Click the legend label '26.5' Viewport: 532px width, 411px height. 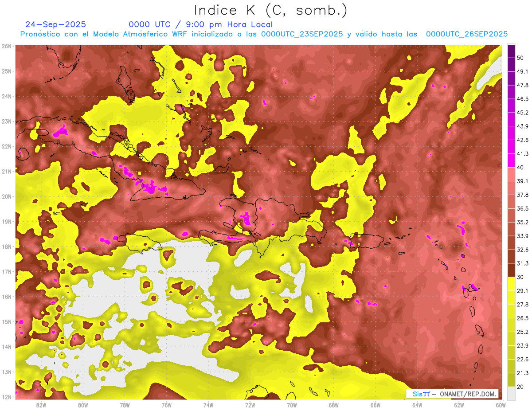[523, 318]
